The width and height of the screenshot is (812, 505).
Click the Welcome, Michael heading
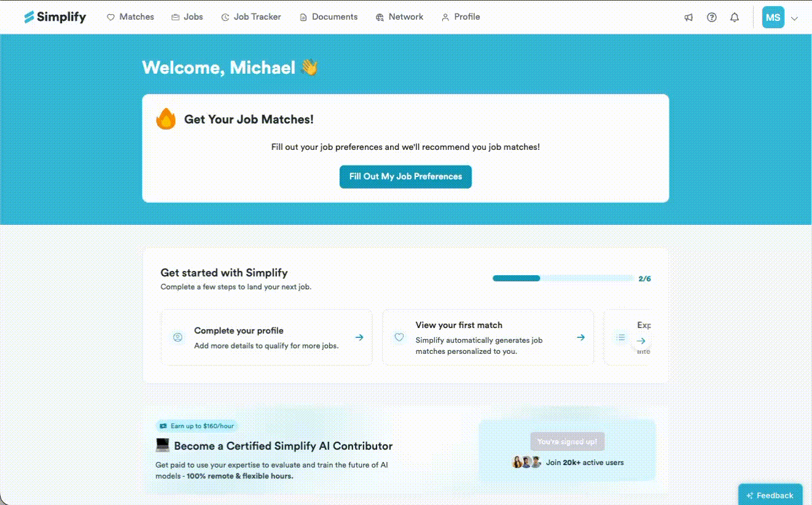pyautogui.click(x=230, y=68)
